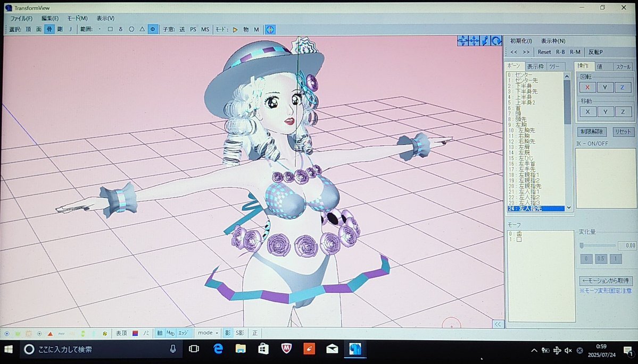Open the 編集(E) menu
The width and height of the screenshot is (638, 364).
pyautogui.click(x=49, y=18)
